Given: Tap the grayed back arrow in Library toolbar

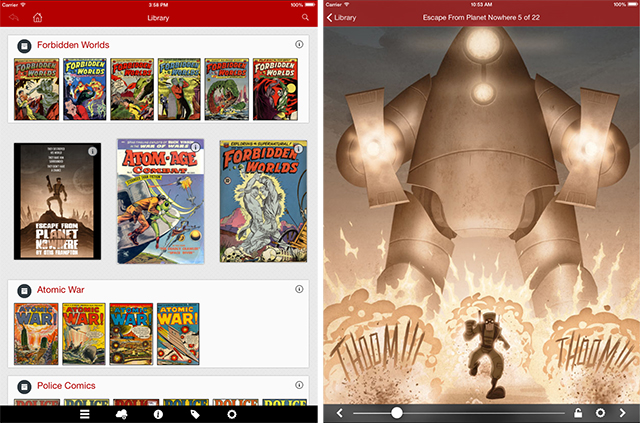Looking at the screenshot, I should pyautogui.click(x=14, y=18).
